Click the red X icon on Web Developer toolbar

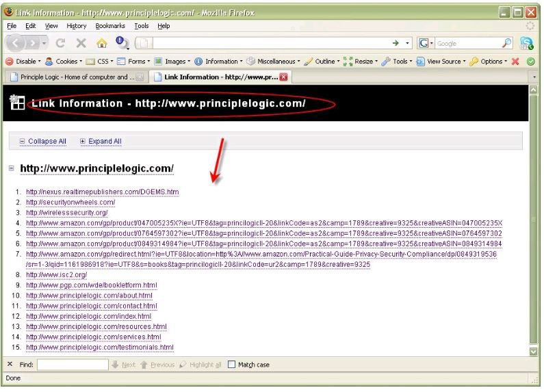[x=515, y=62]
